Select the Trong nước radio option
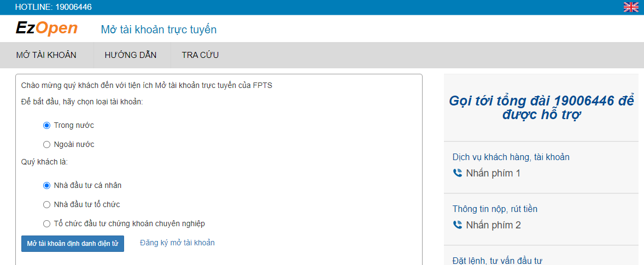Viewport: 644px width, 265px height. (46, 125)
